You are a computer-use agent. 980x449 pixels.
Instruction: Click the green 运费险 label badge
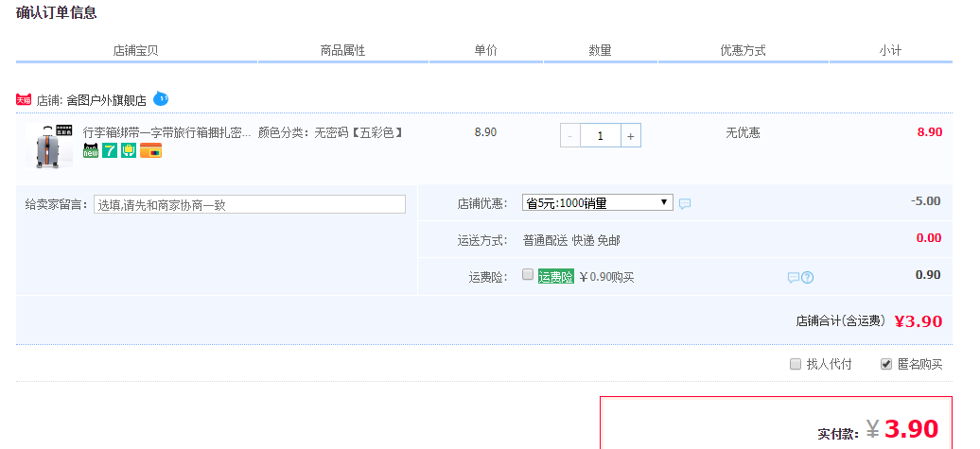pos(555,277)
